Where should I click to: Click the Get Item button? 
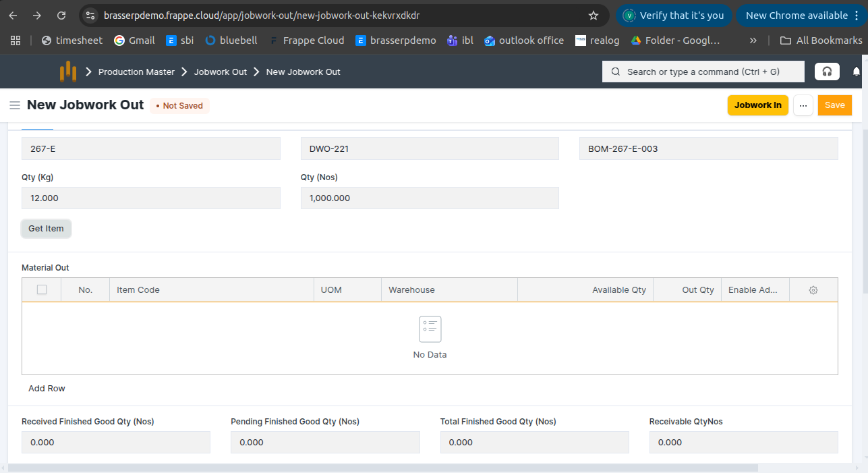point(46,229)
